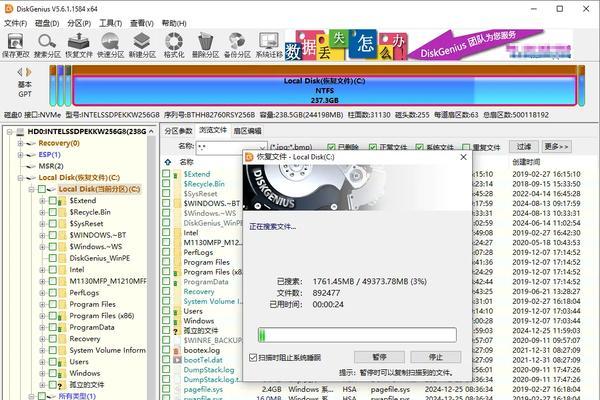Click the bootTel.dat file icon

click(x=177, y=360)
